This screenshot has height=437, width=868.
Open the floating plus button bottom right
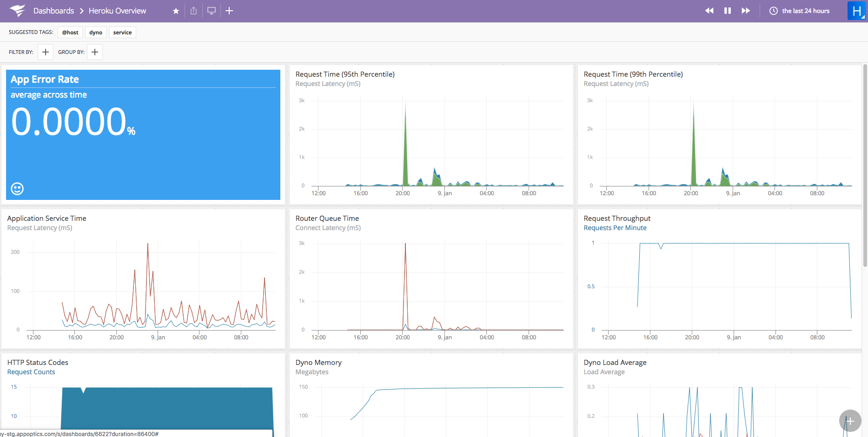pyautogui.click(x=850, y=421)
